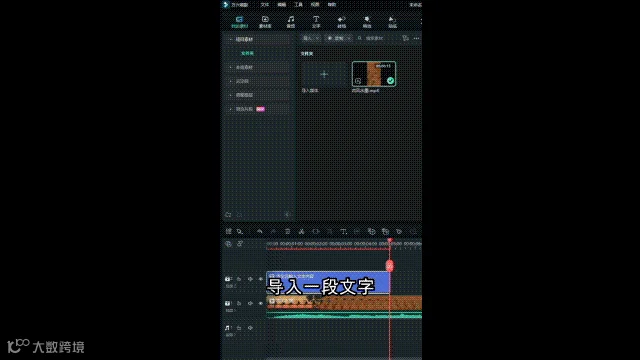Click the filter and sort icon
This screenshot has height=360, width=640.
click(405, 38)
